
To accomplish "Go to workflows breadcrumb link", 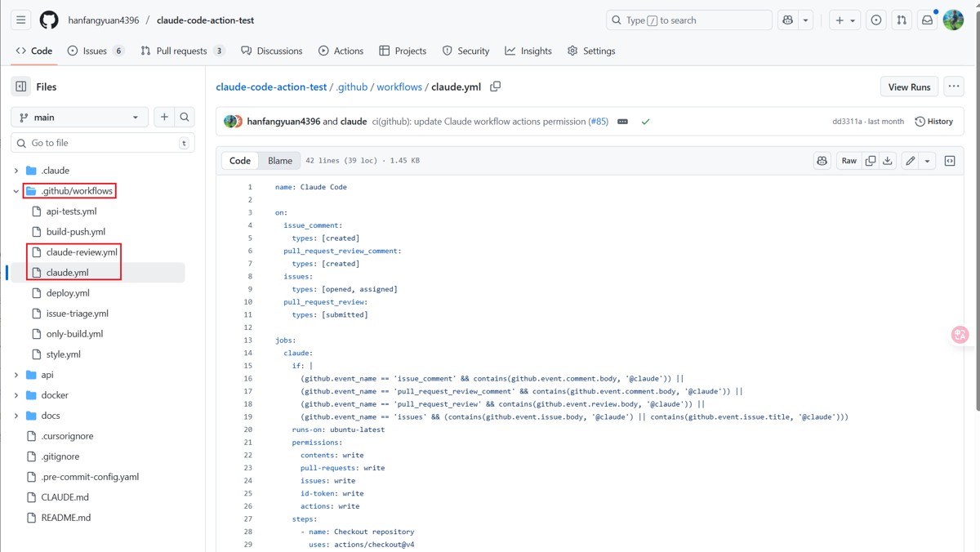I will tap(399, 87).
